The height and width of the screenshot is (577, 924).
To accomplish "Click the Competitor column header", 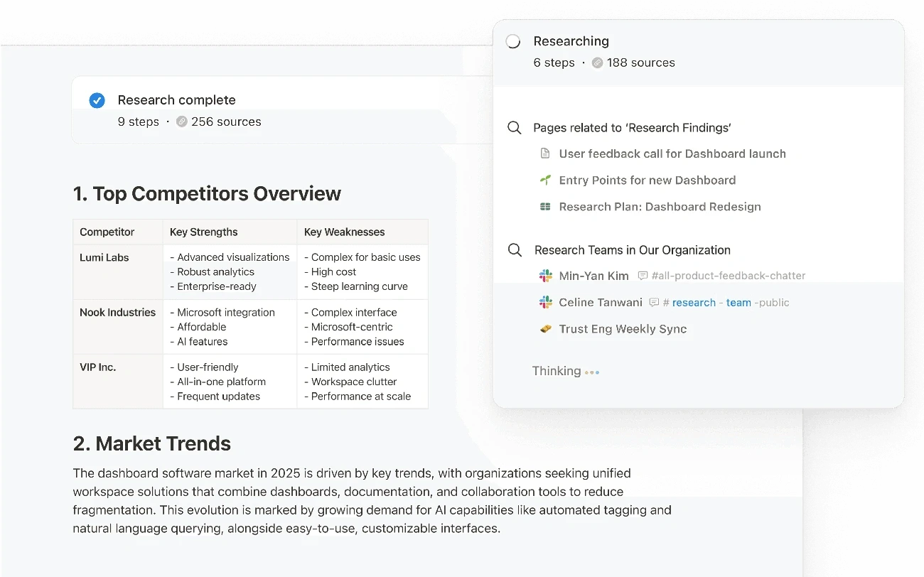I will point(107,232).
